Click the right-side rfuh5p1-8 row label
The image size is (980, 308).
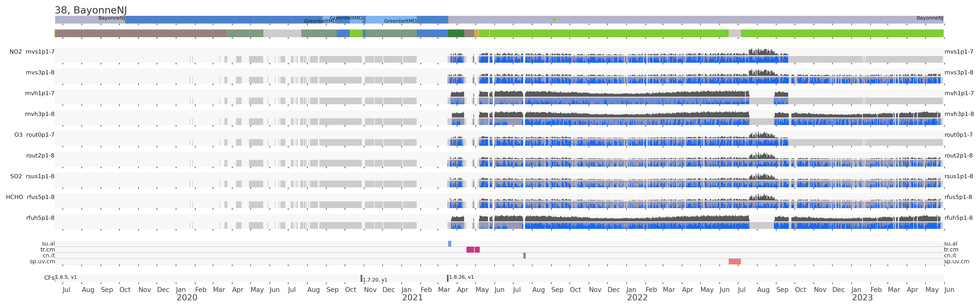(x=958, y=218)
